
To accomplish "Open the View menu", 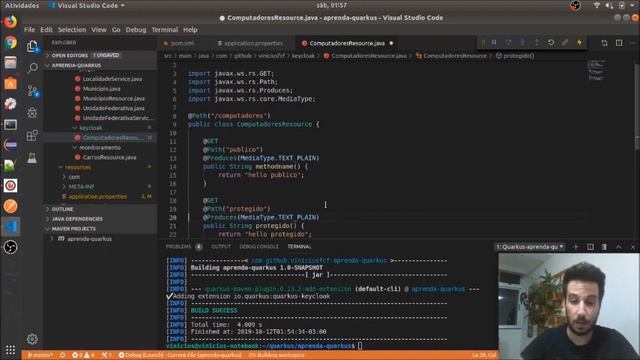I will click(x=99, y=30).
